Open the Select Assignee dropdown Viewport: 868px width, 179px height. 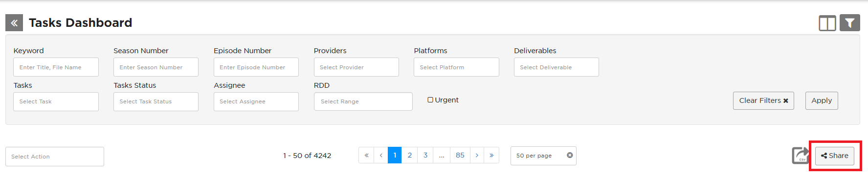coord(256,101)
